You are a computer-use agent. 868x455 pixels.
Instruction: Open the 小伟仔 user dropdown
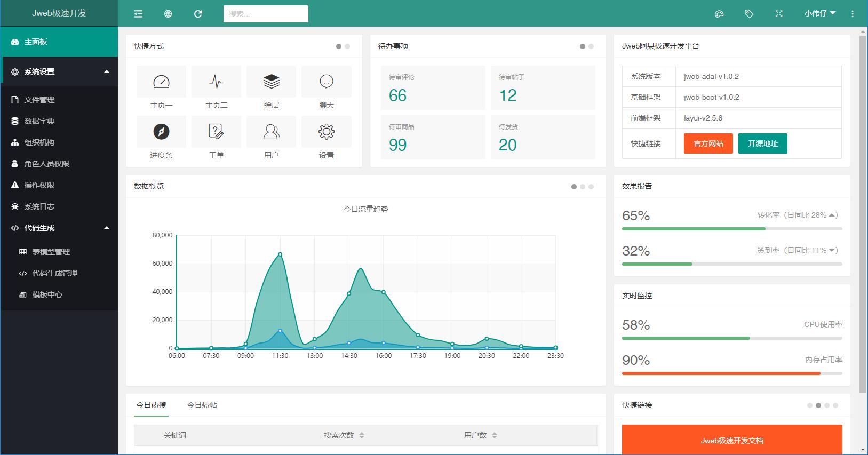[819, 13]
